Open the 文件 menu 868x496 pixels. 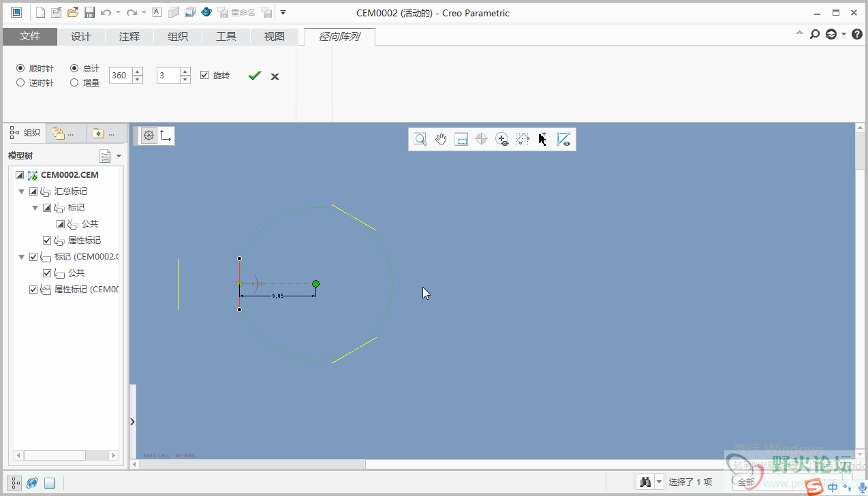30,37
